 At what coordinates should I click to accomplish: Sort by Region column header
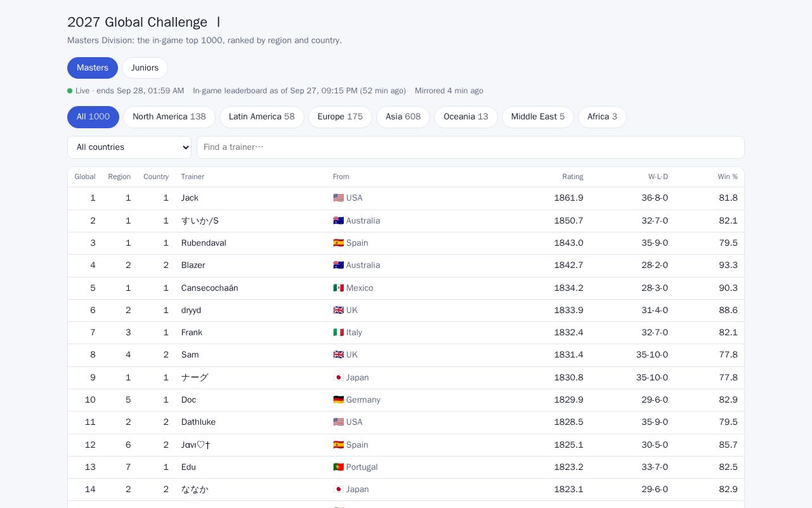tap(119, 177)
